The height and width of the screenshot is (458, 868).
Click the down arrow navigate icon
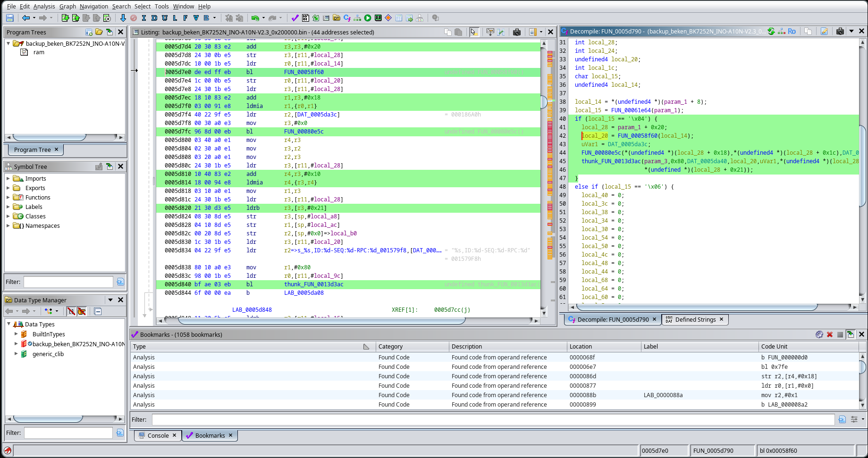[x=123, y=18]
